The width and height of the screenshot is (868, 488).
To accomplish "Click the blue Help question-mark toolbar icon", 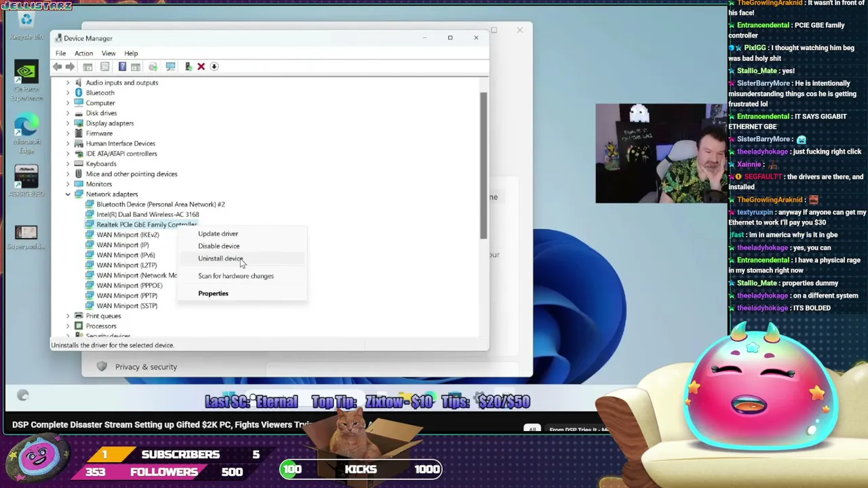I will (122, 66).
